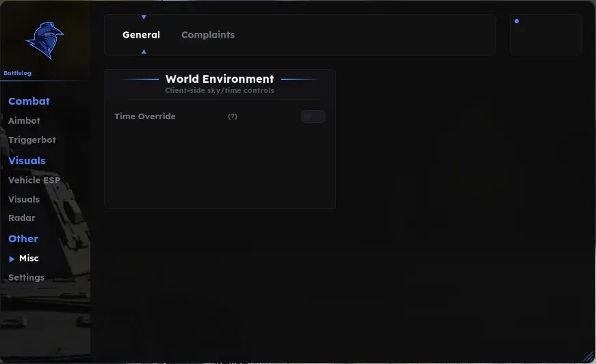Screen dimensions: 596x364
Task: Click the blue dot in top-right panel
Action: tap(517, 21)
